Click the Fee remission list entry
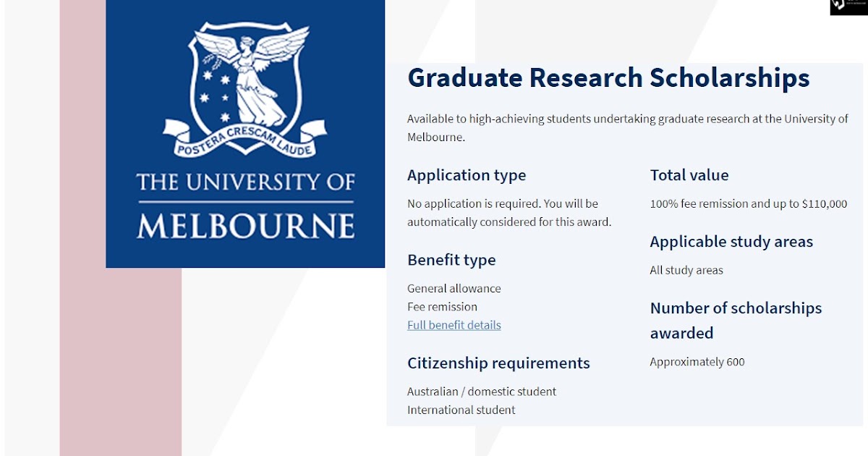Viewport: 868px width, 456px height. 442,306
